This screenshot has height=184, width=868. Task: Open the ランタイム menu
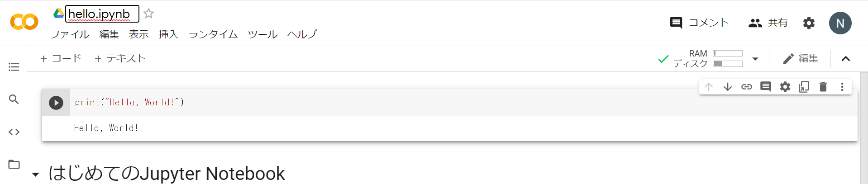pyautogui.click(x=213, y=34)
